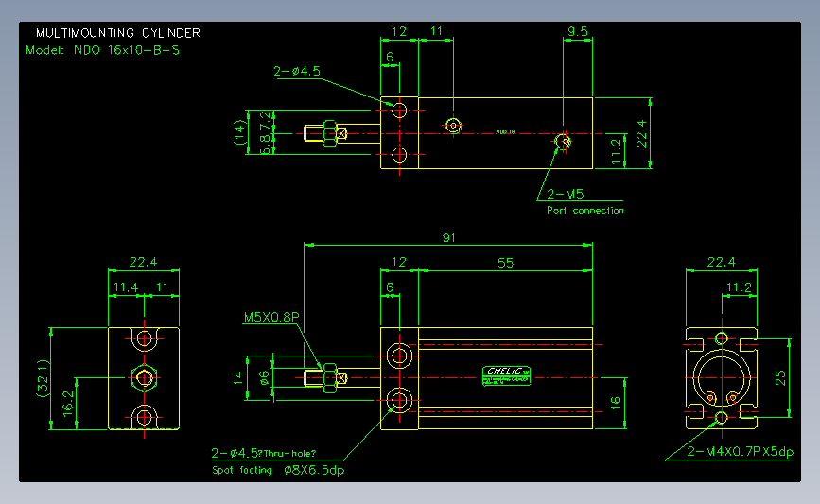820x504 pixels.
Task: Pick the 16.2 dimension on left view
Action: pos(68,404)
